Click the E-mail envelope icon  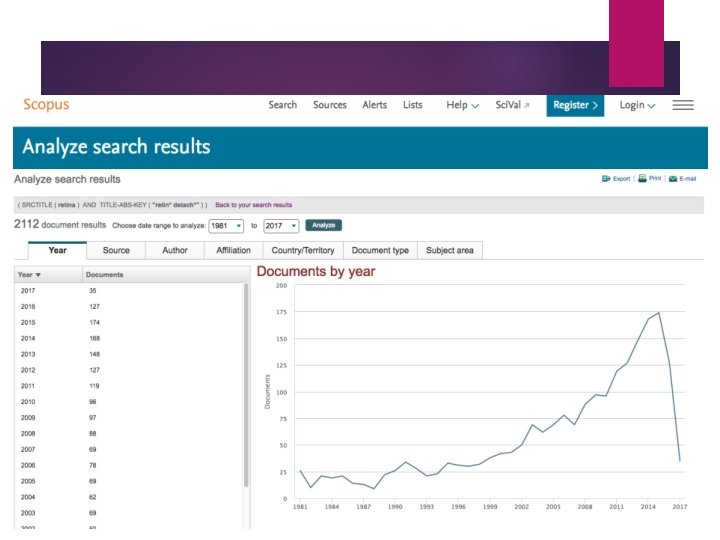click(673, 179)
